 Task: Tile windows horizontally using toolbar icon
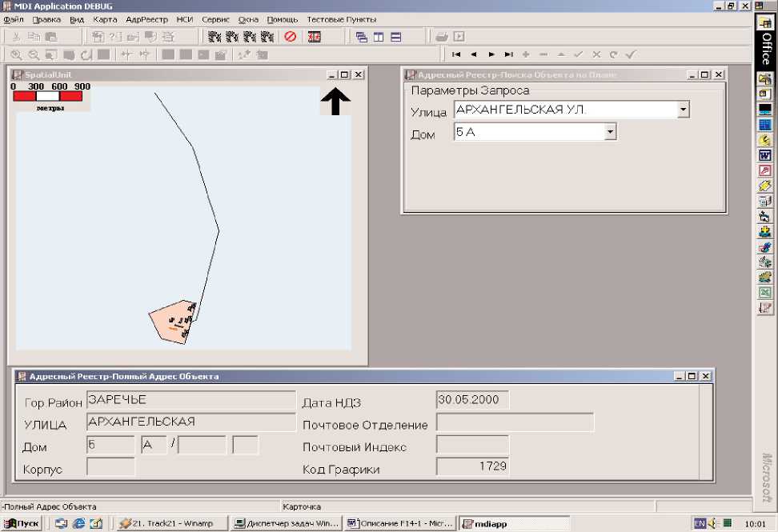tap(396, 37)
